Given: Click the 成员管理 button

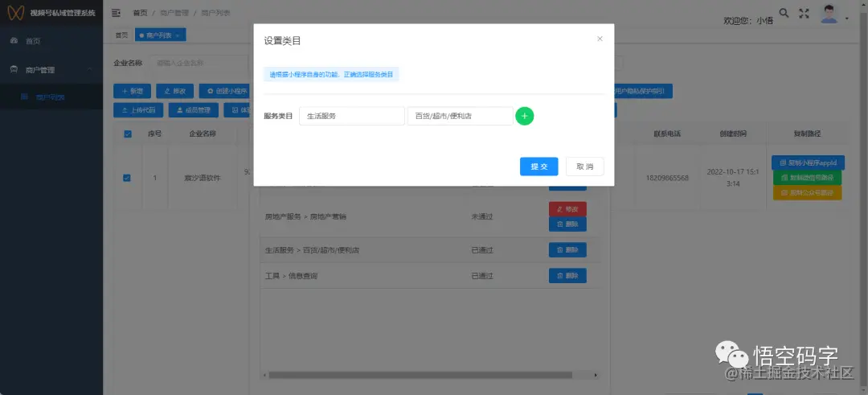Looking at the screenshot, I should pos(194,109).
